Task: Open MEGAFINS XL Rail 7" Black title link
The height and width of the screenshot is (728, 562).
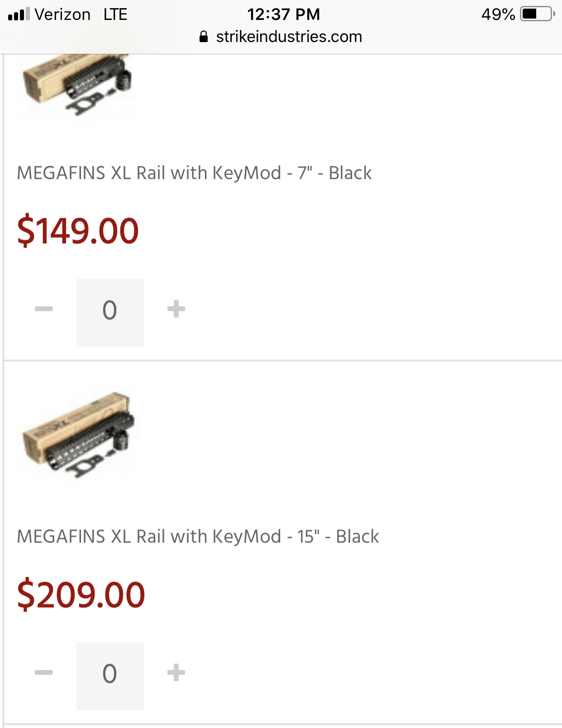Action: tap(194, 173)
